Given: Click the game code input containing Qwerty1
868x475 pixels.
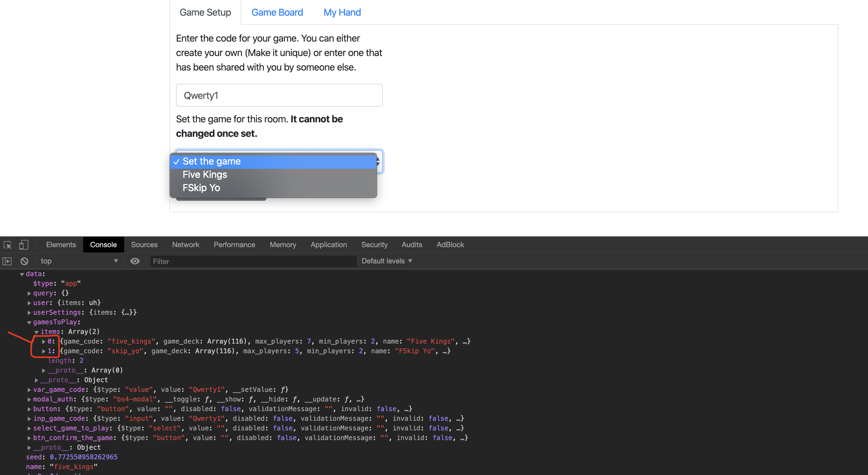Looking at the screenshot, I should click(279, 95).
